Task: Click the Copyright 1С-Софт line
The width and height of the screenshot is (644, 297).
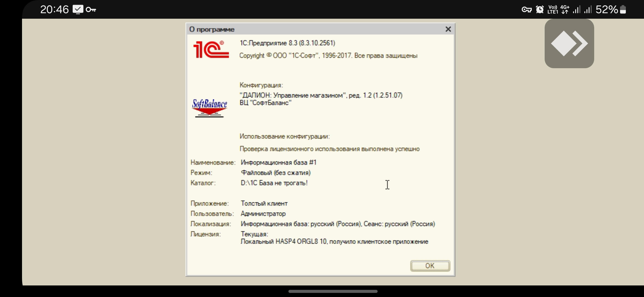Action: click(328, 56)
